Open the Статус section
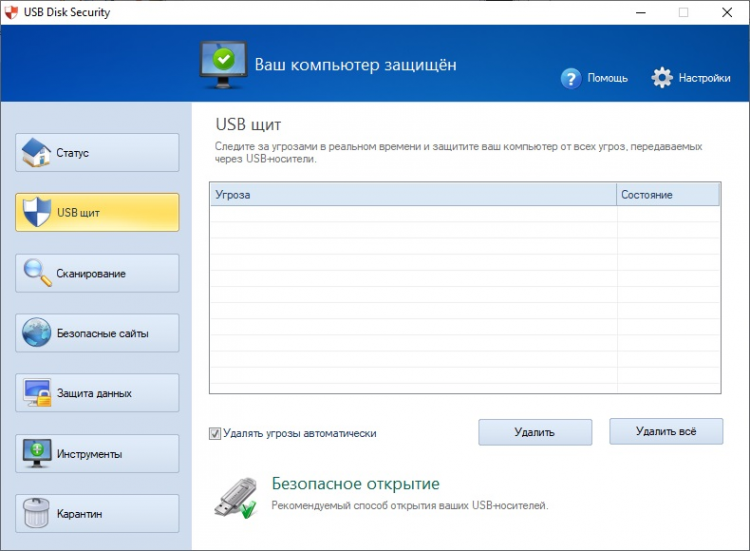This screenshot has width=750, height=551. pyautogui.click(x=97, y=153)
